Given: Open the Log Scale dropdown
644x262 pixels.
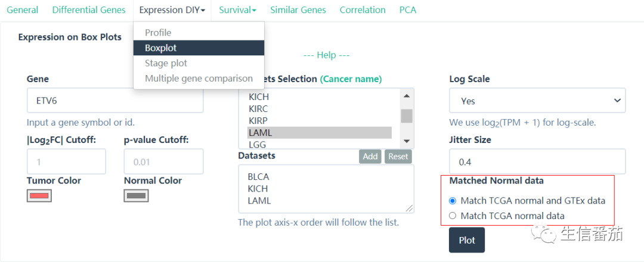Looking at the screenshot, I should tap(537, 101).
